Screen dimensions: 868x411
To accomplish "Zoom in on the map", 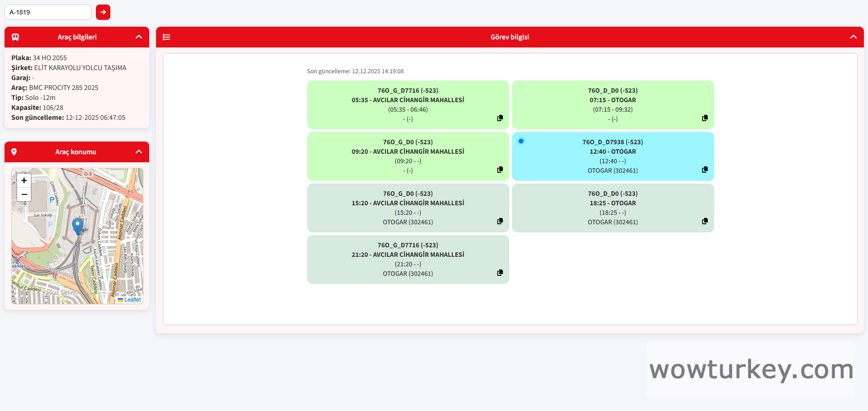I will click(x=24, y=180).
